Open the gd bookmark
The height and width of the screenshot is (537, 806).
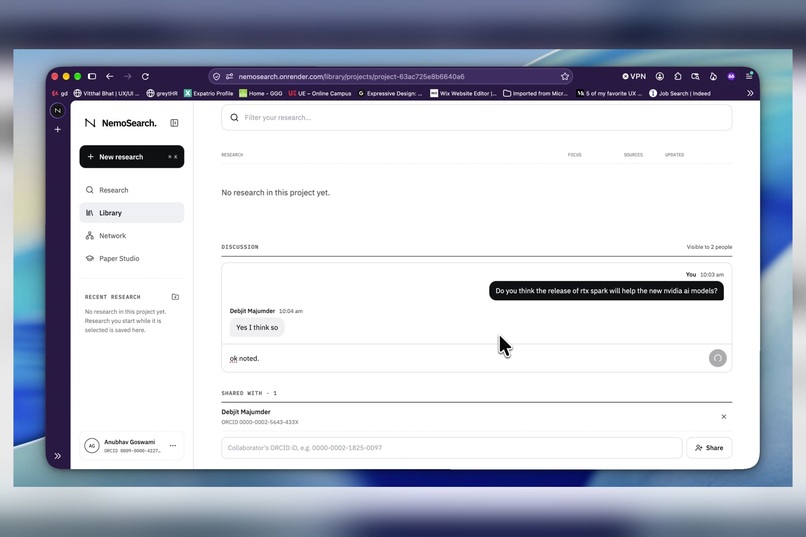pyautogui.click(x=60, y=93)
